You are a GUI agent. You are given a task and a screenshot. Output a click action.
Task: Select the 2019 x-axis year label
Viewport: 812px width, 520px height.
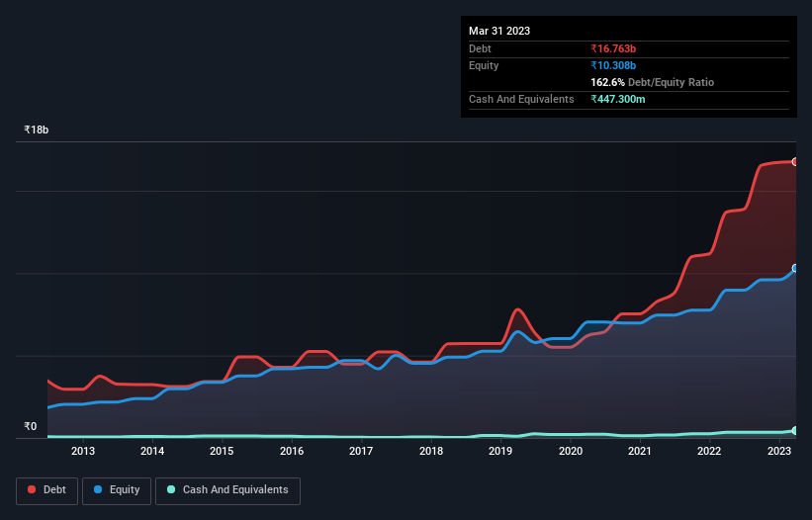500,452
